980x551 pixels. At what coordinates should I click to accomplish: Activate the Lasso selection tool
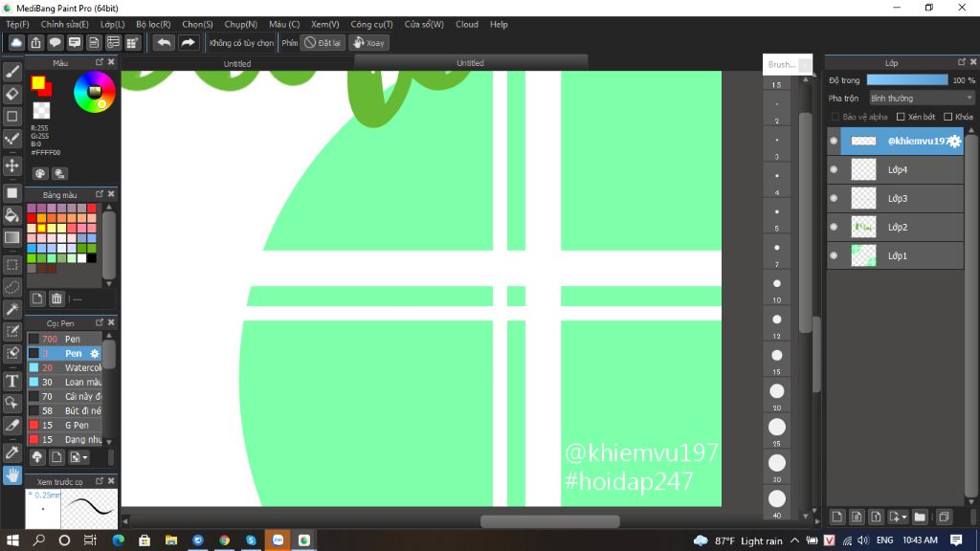(11, 287)
